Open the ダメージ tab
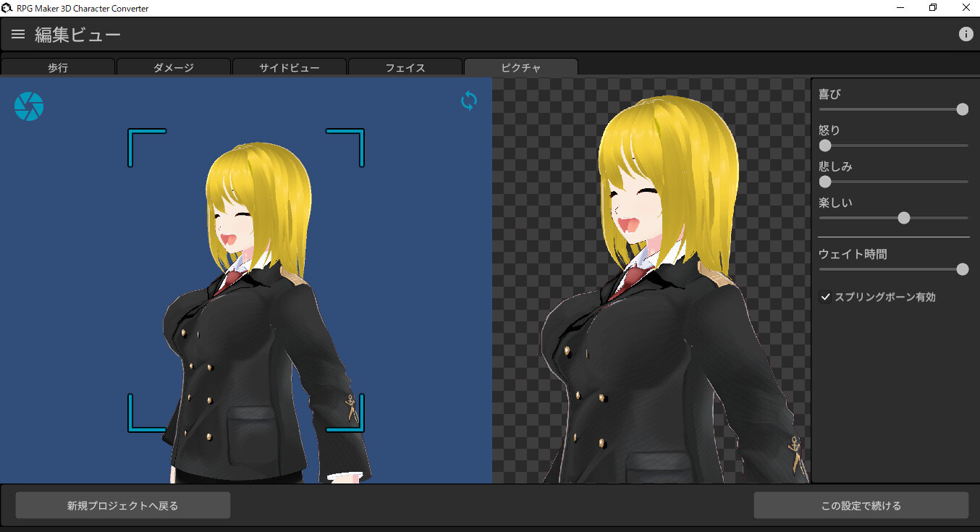Screen dimensions: 980x532 click(x=174, y=67)
